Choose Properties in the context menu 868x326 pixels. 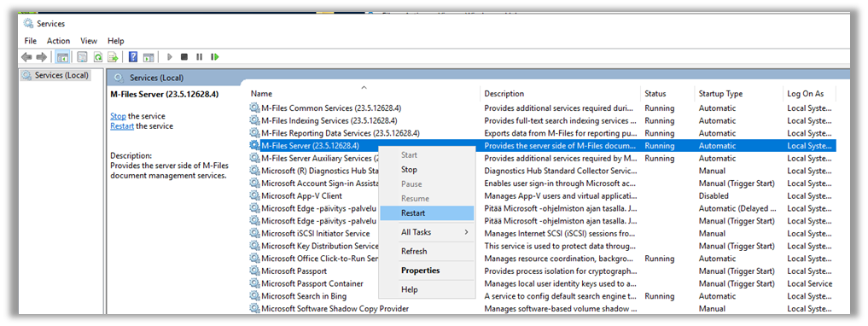tap(426, 270)
